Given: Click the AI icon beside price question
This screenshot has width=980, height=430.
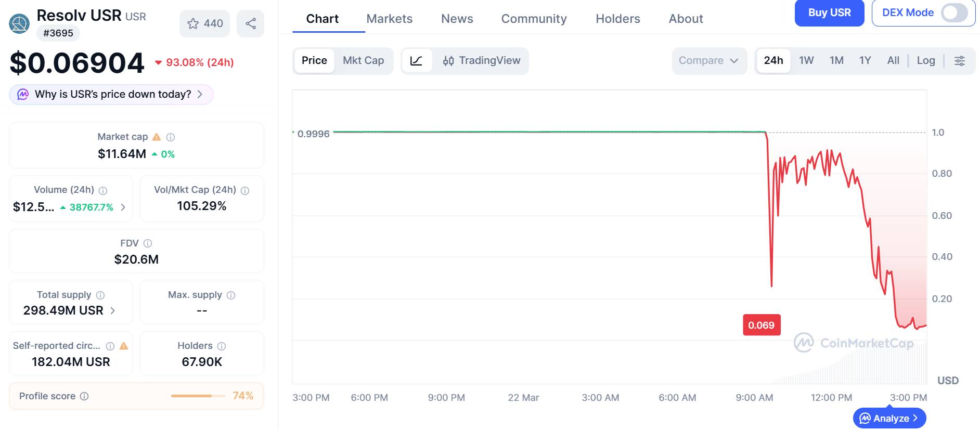Looking at the screenshot, I should coord(23,94).
